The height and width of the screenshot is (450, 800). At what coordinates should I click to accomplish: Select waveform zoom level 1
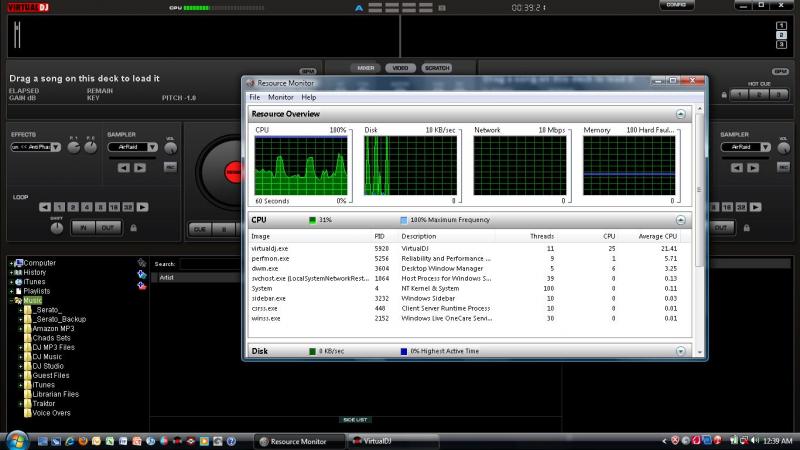point(781,26)
